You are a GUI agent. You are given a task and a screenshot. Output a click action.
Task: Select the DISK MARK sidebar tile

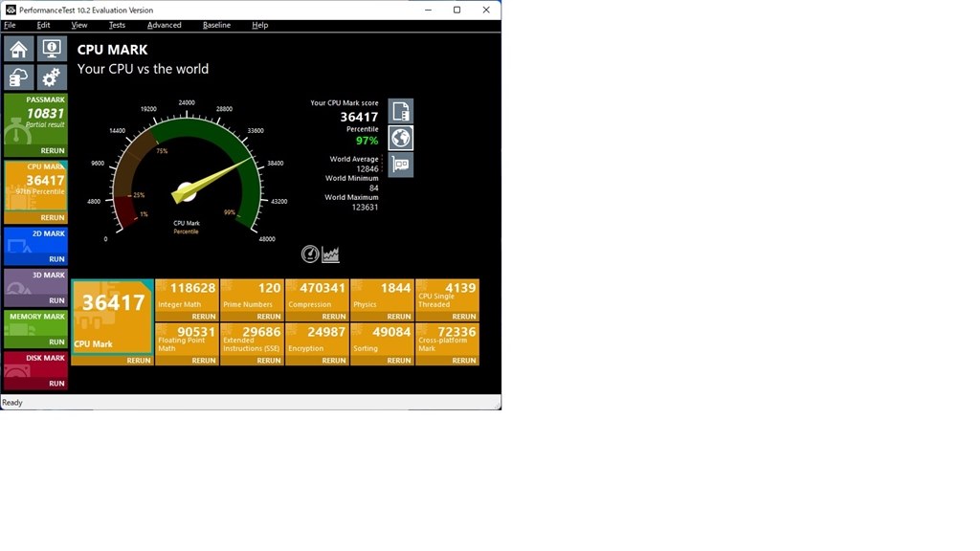point(35,365)
